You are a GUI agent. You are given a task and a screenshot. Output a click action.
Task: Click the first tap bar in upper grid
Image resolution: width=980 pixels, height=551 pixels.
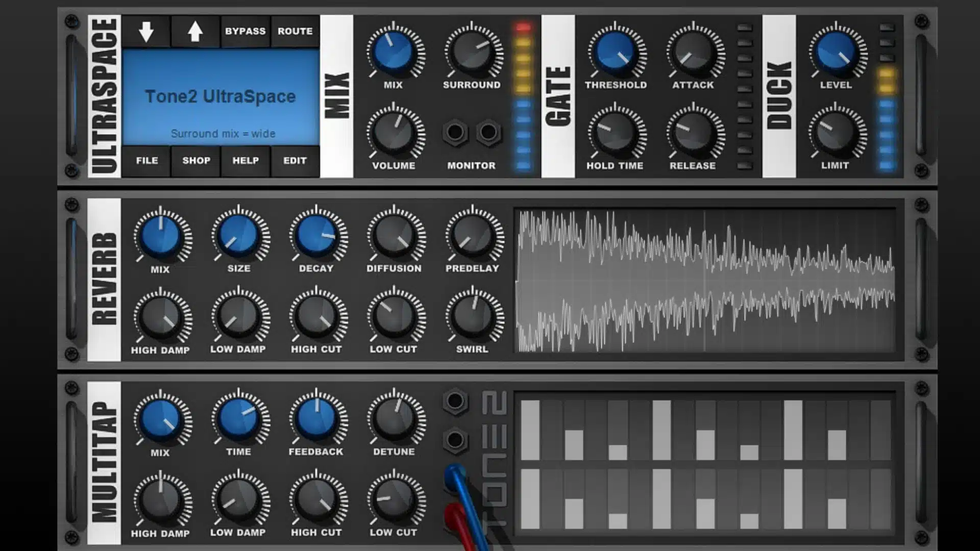(x=530, y=430)
